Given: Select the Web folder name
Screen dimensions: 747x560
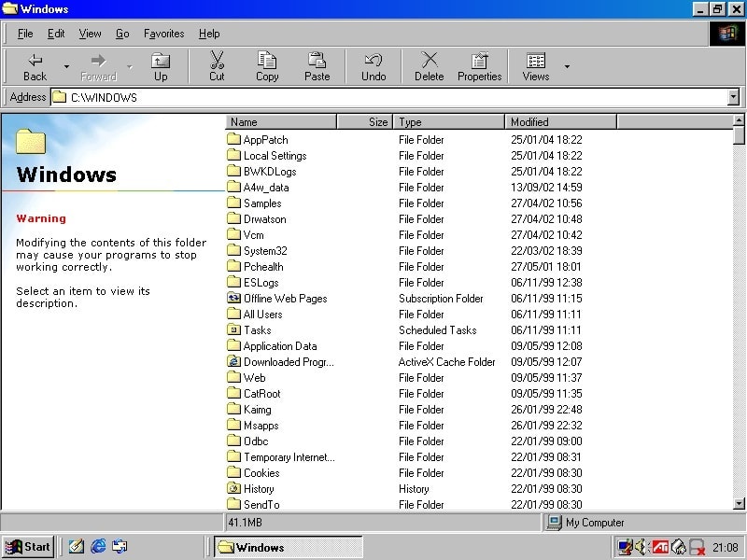Looking at the screenshot, I should tap(254, 378).
